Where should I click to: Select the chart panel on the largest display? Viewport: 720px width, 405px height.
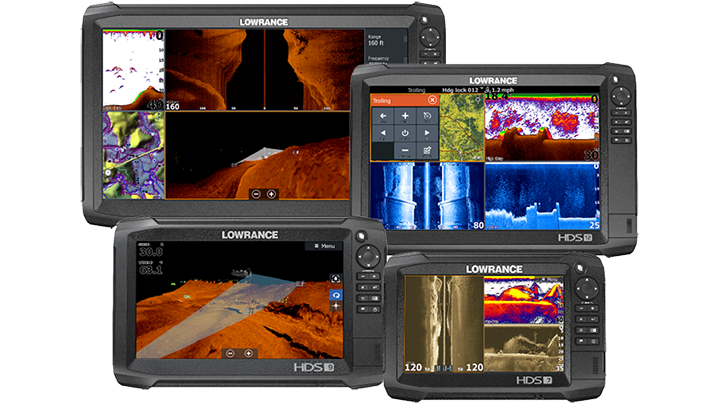pos(133,155)
